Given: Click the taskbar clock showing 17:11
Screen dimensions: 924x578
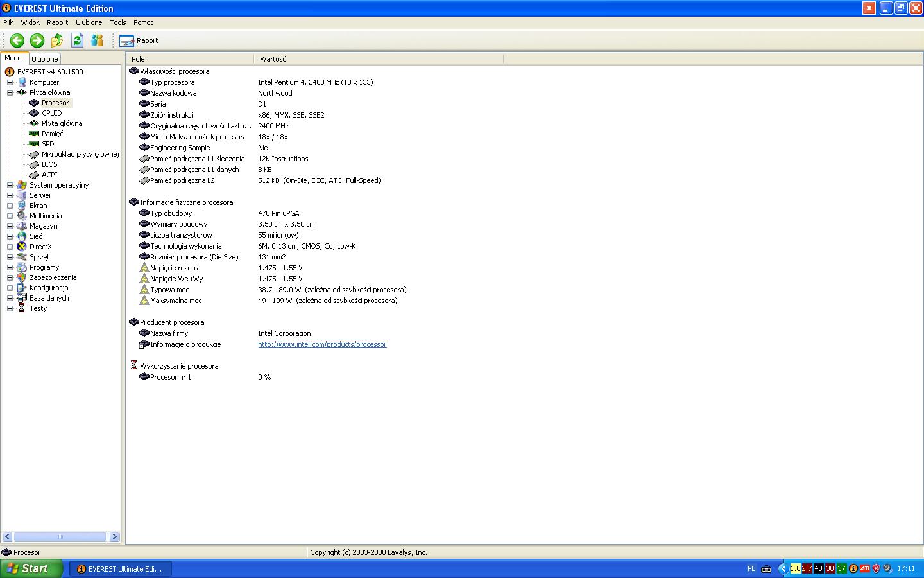Looking at the screenshot, I should pos(906,568).
